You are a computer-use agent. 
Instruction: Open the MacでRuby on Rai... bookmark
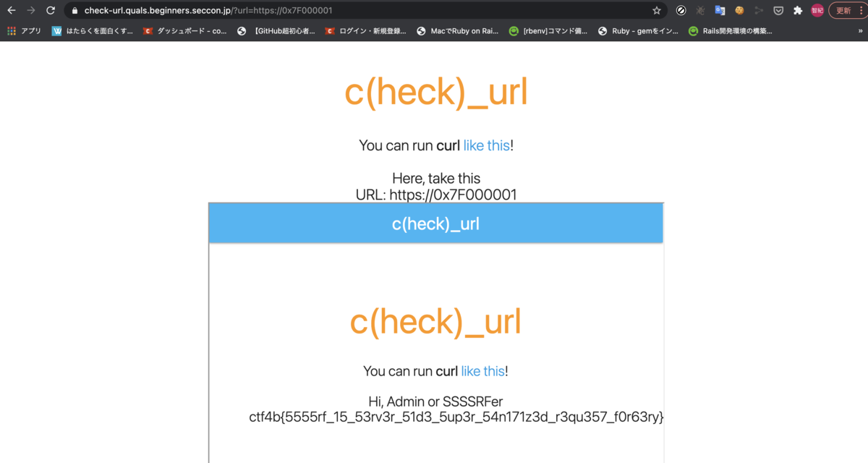pyautogui.click(x=457, y=31)
